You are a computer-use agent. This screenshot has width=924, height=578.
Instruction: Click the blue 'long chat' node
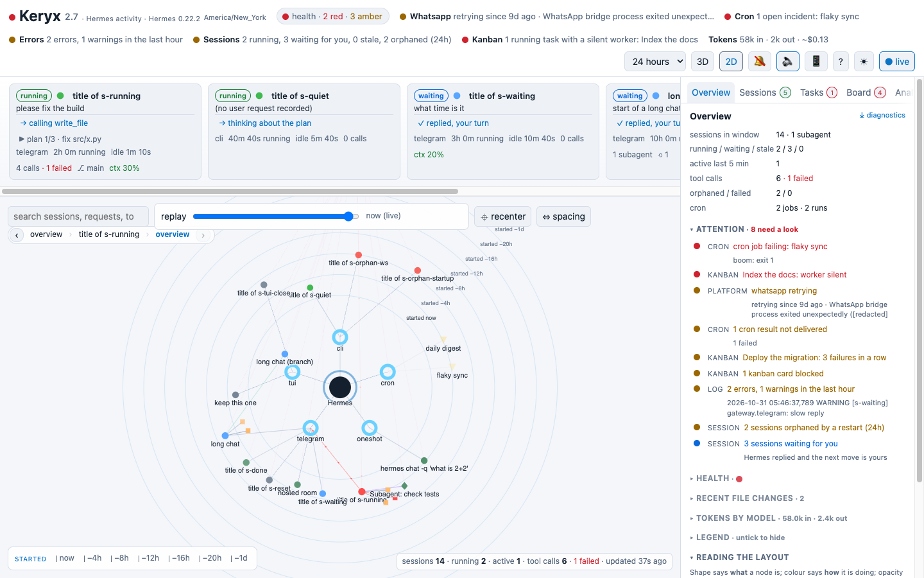[x=225, y=435]
